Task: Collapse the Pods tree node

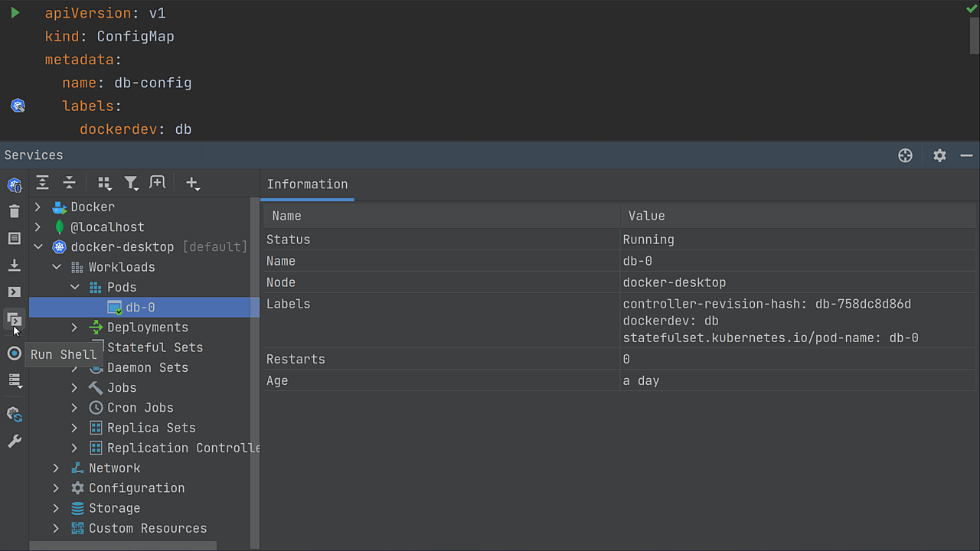Action: pos(74,287)
